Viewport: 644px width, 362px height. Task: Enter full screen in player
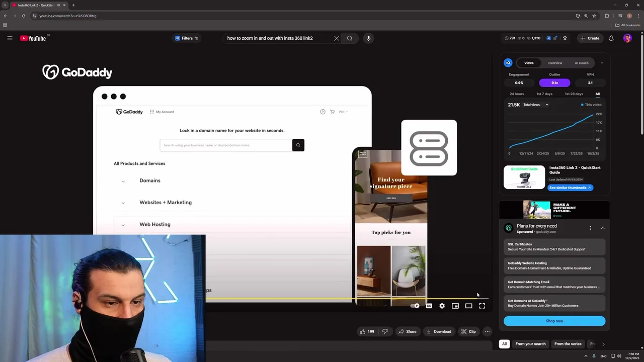point(482,306)
